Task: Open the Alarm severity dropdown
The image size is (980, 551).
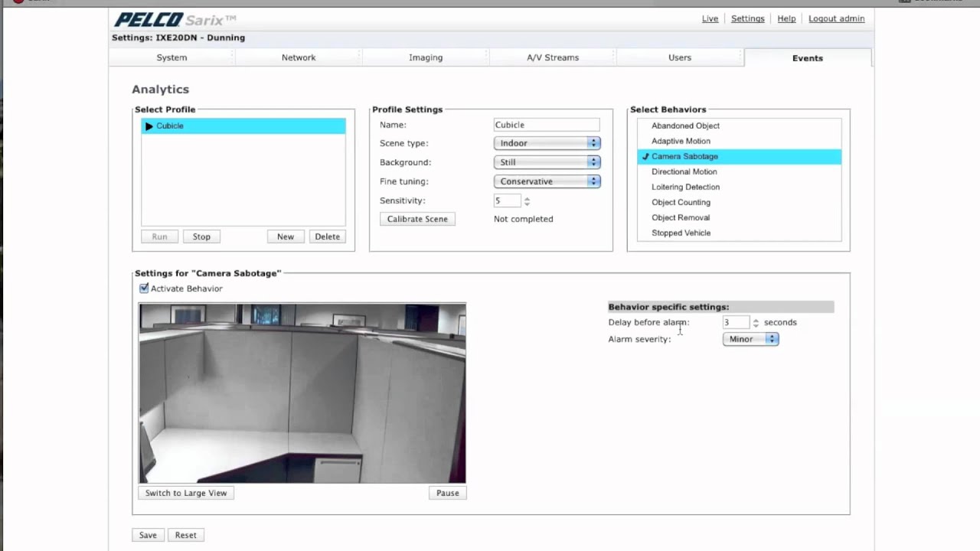Action: (x=750, y=339)
